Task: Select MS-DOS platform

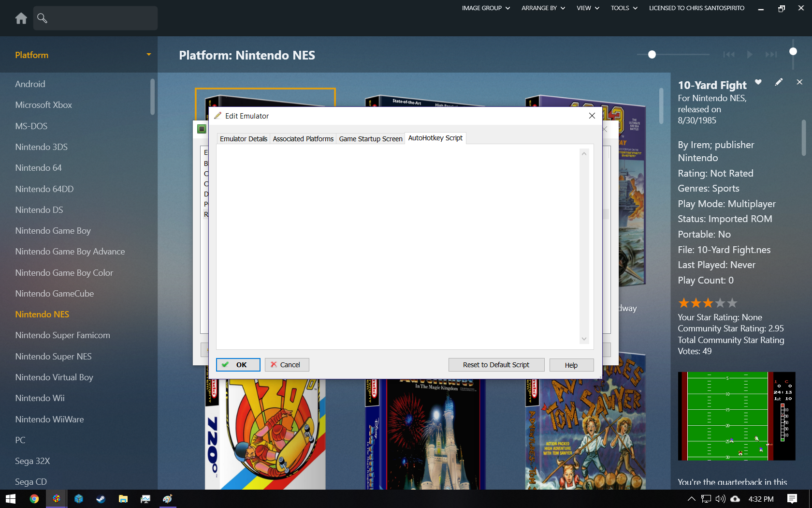Action: click(31, 126)
